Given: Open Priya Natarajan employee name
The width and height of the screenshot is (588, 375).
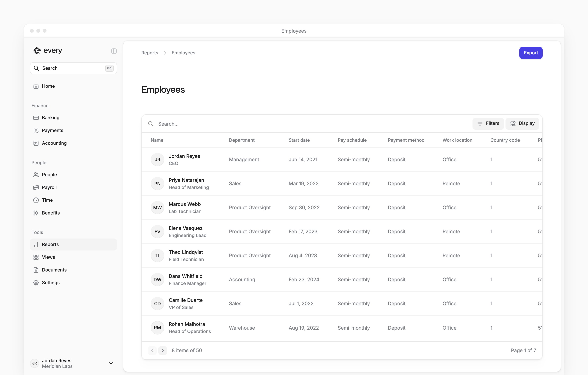Looking at the screenshot, I should point(186,180).
